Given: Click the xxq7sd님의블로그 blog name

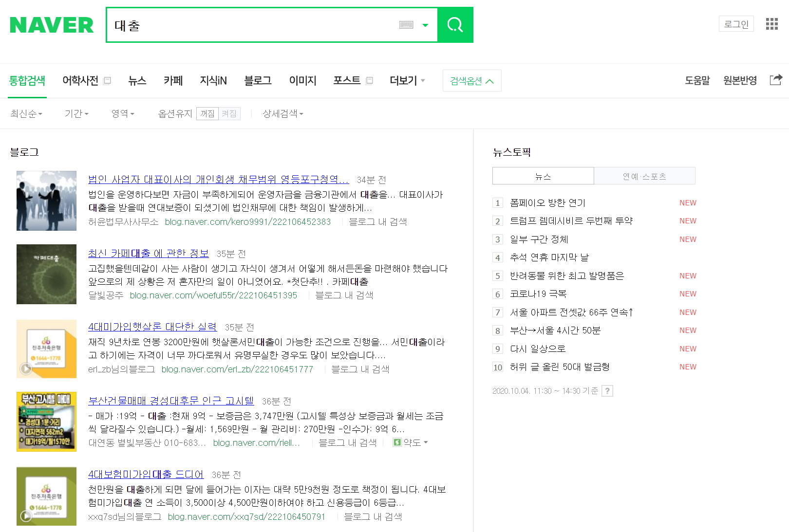Looking at the screenshot, I should (x=125, y=517).
